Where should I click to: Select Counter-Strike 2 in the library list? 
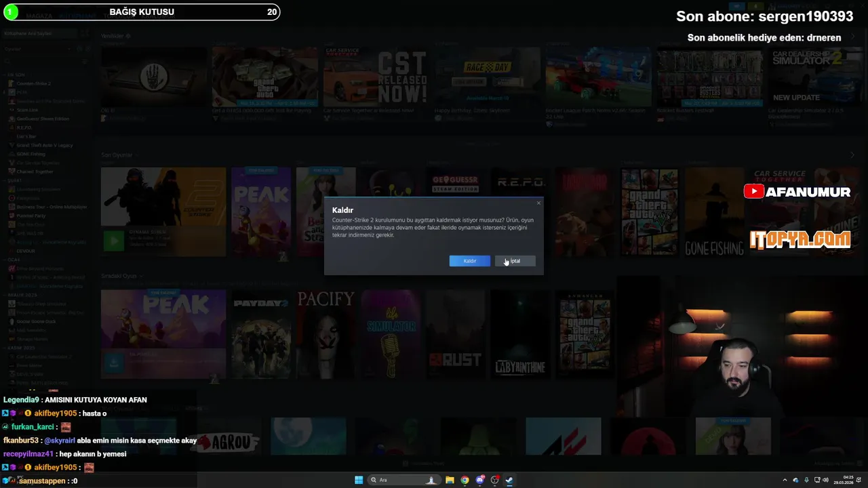34,83
